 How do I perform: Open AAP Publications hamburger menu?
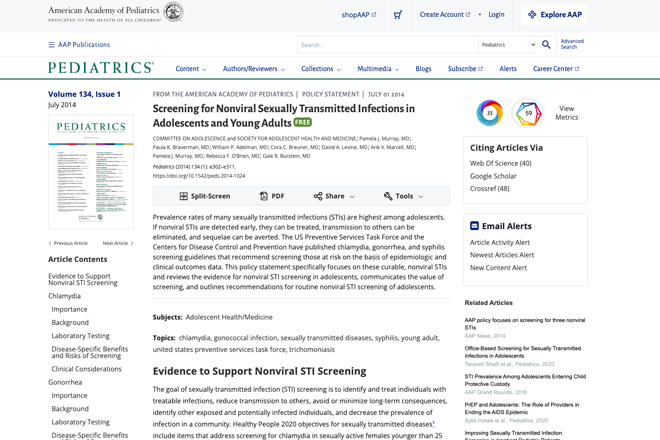(79, 45)
